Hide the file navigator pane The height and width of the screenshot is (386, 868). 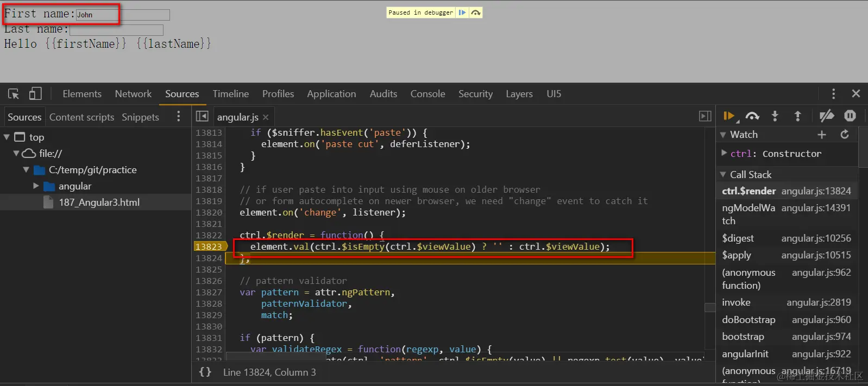[202, 116]
